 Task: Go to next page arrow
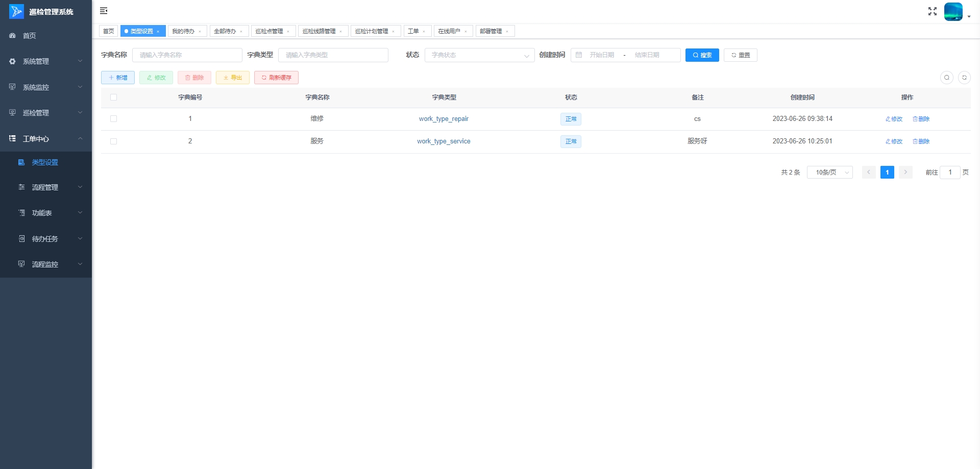point(905,172)
